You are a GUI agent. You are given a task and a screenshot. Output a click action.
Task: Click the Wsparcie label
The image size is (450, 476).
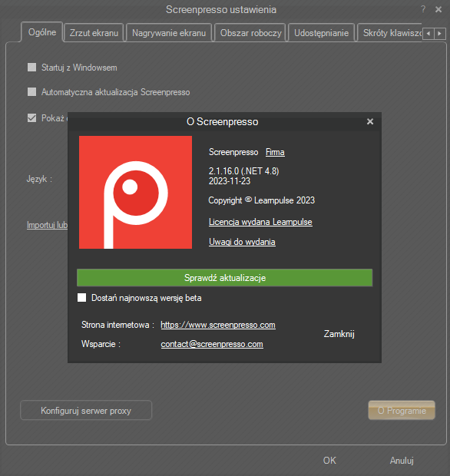[101, 344]
